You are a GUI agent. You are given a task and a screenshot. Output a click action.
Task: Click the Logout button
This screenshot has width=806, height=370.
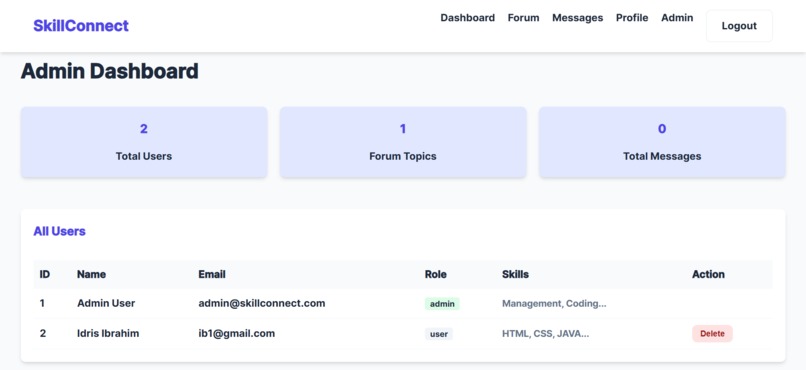coord(739,26)
